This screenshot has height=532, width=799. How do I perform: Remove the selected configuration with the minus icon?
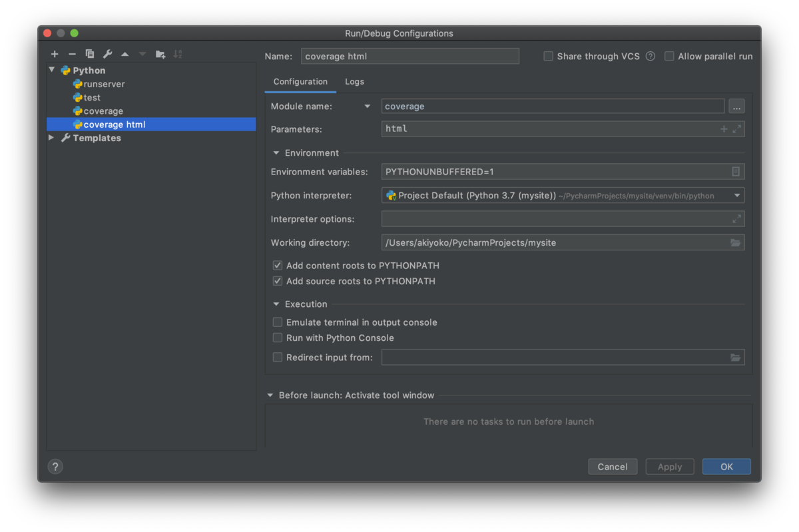[72, 54]
